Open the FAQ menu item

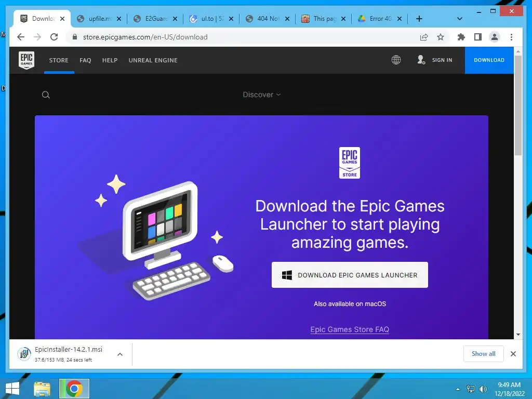click(85, 60)
